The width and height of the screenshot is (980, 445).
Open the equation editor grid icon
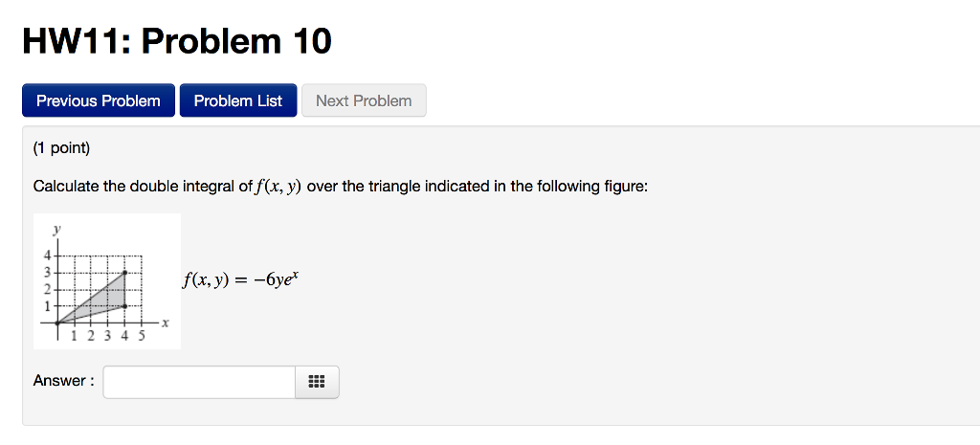[x=317, y=382]
